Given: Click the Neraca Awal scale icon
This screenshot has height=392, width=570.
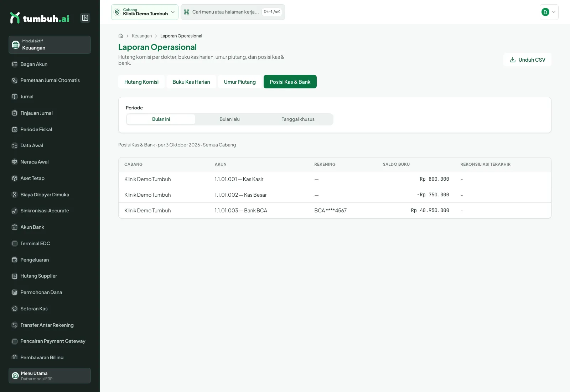Looking at the screenshot, I should click(x=15, y=162).
